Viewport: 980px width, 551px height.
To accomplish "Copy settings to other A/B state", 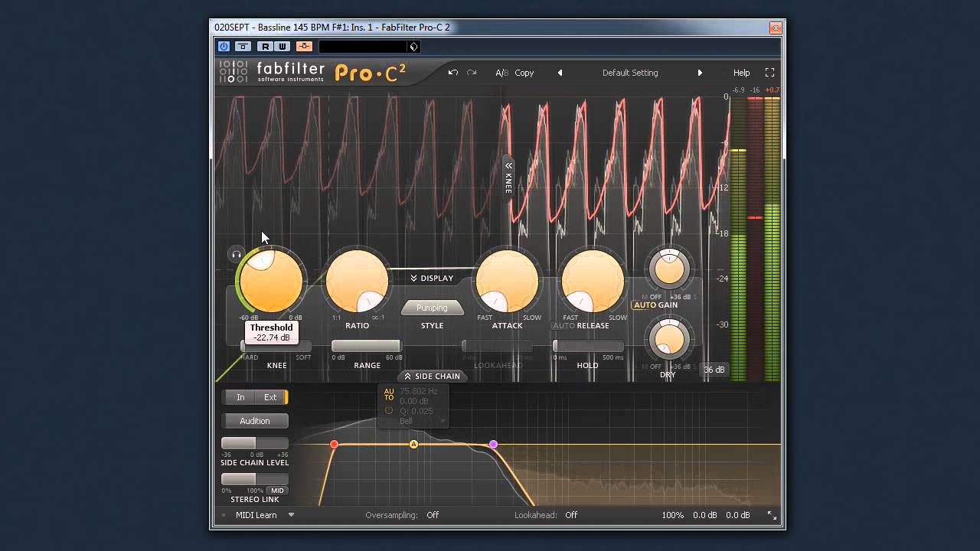I will point(524,73).
